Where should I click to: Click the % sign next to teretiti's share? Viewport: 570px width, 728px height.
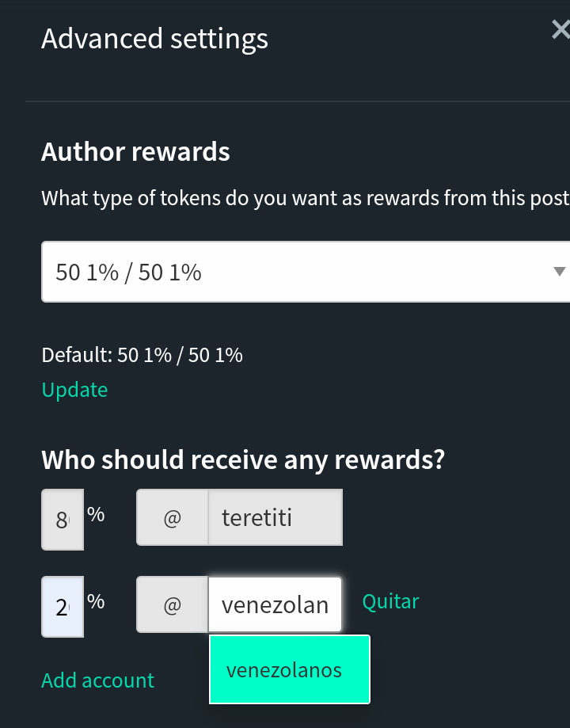click(96, 514)
